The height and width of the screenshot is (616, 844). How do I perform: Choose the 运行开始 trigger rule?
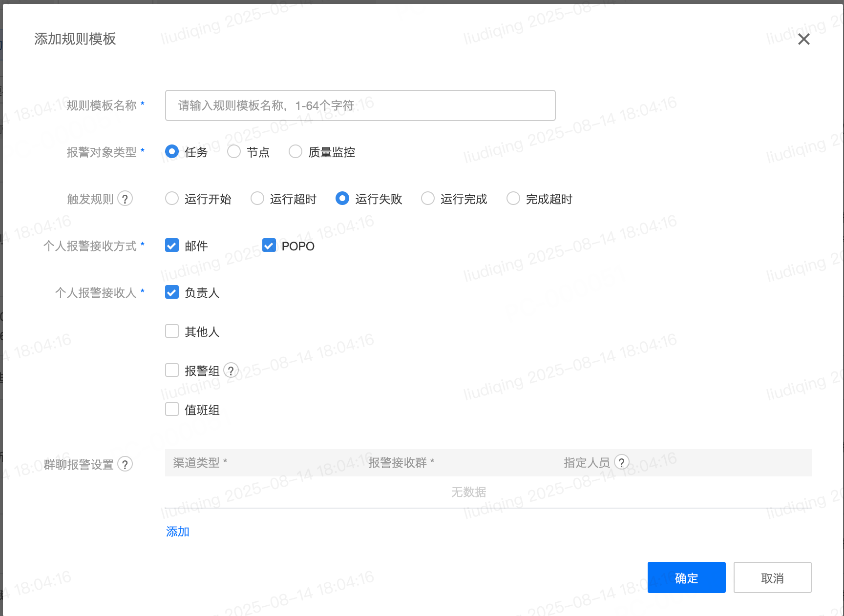[172, 199]
